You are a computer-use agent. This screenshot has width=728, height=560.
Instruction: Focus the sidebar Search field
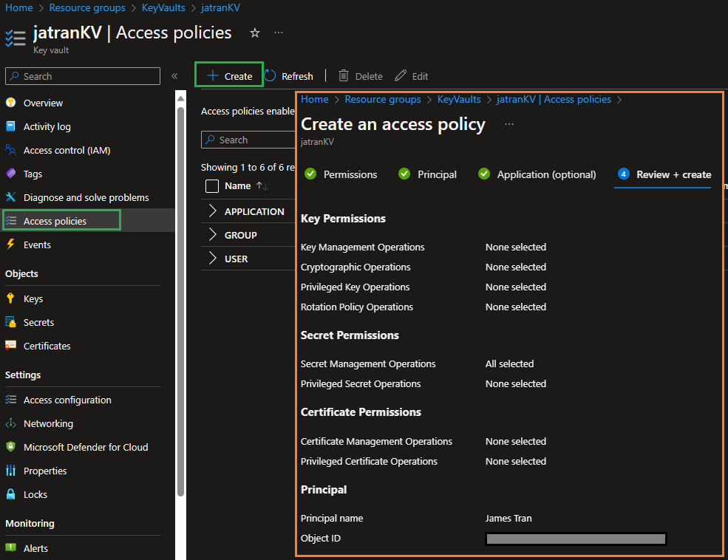[83, 76]
